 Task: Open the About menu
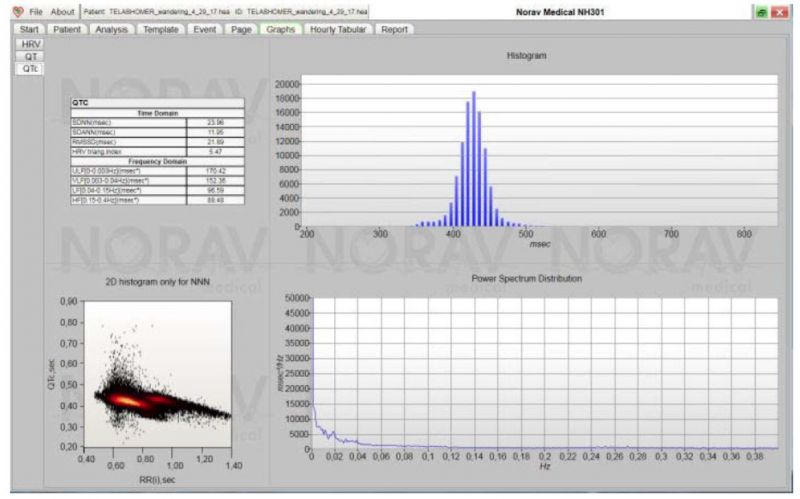[62, 12]
